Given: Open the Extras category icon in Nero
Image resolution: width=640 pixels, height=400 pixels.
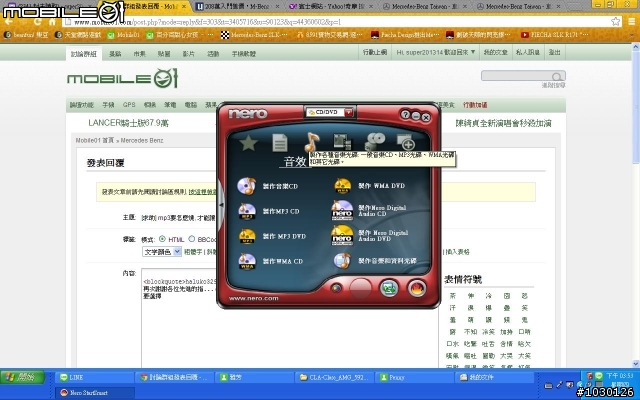Looking at the screenshot, I should pos(406,142).
